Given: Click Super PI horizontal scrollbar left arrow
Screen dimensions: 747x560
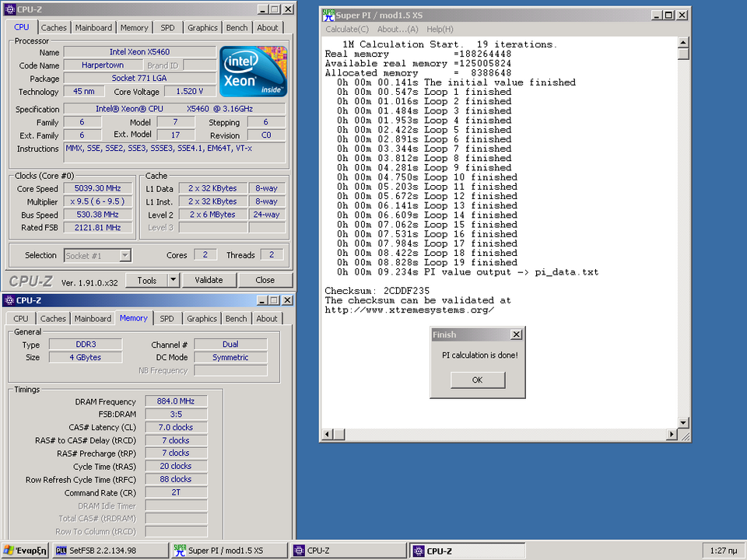Looking at the screenshot, I should tap(328, 434).
